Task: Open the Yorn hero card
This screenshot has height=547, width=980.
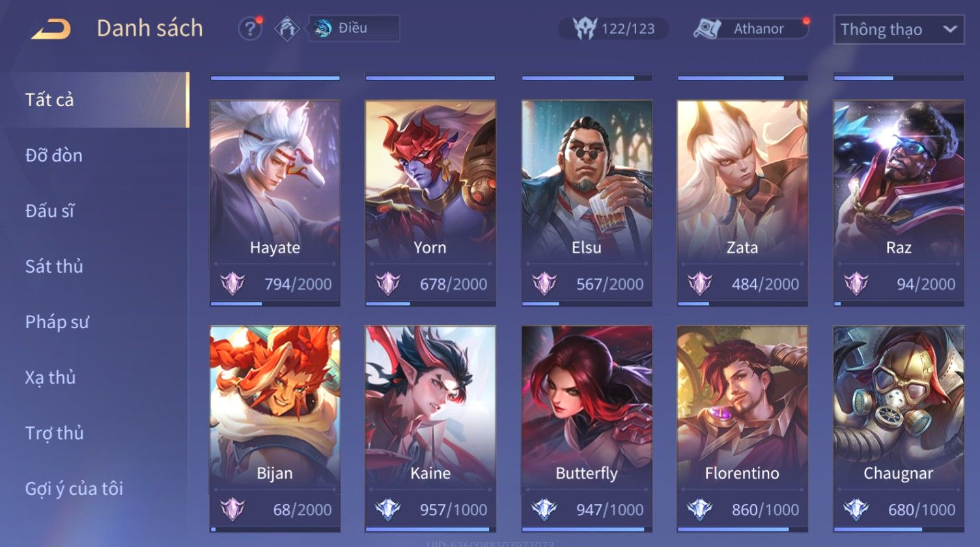Action: [430, 203]
